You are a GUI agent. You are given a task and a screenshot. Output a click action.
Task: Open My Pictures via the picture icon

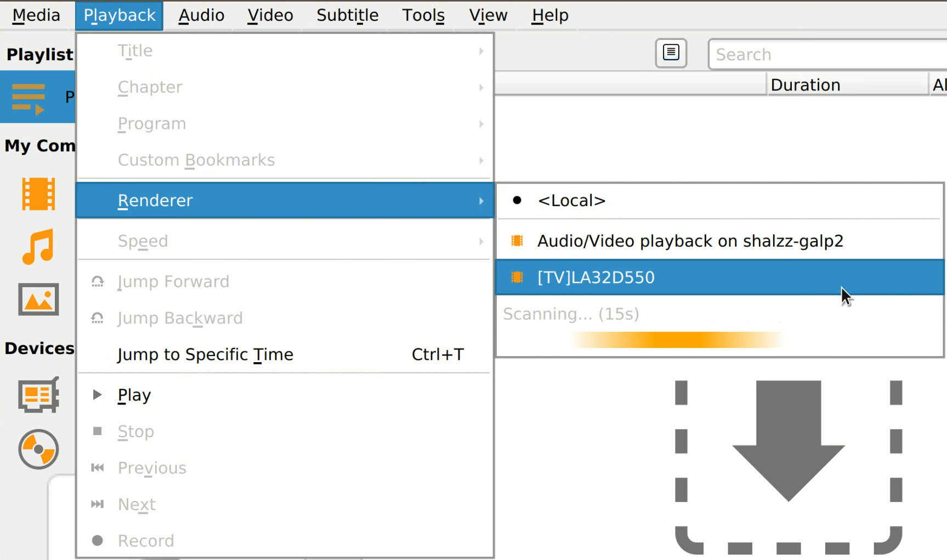pyautogui.click(x=37, y=299)
